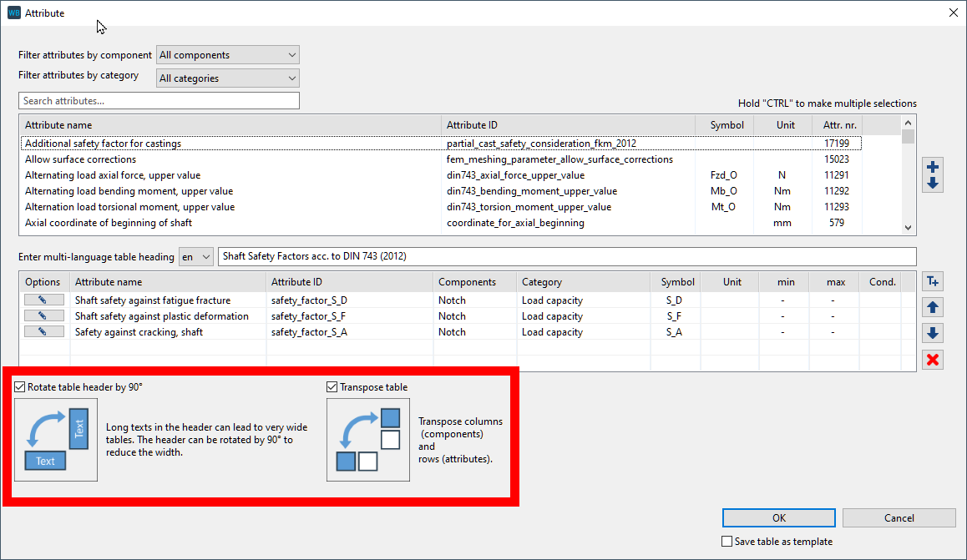Edit options for Safety against cracking, shaft
967x560 pixels.
pos(44,331)
